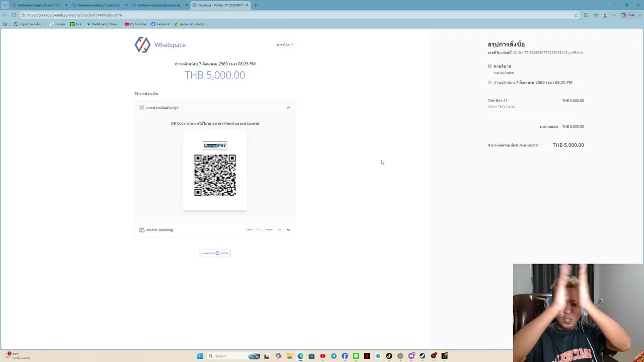Open the game clip Google bookmark
The height and width of the screenshot is (362, 644).
[190, 24]
